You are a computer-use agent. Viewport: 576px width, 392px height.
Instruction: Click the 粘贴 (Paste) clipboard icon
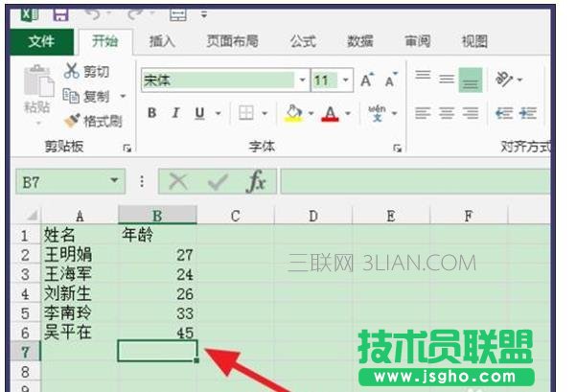tap(37, 81)
